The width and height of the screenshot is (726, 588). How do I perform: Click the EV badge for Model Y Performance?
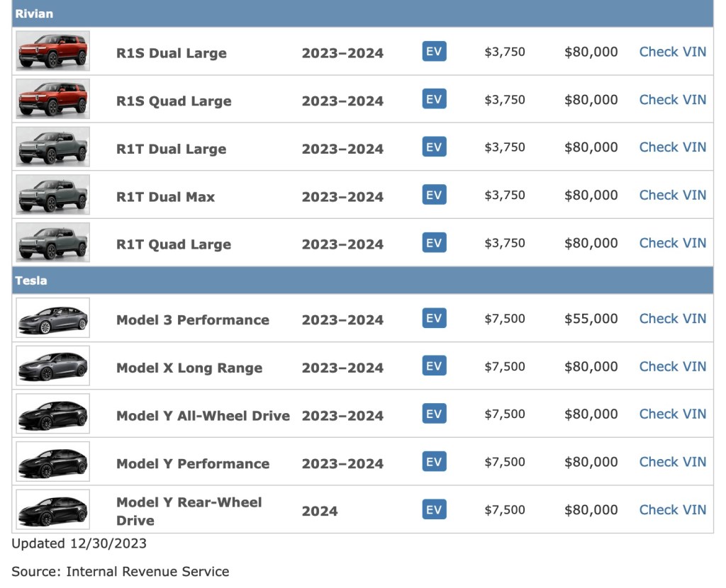pyautogui.click(x=434, y=462)
